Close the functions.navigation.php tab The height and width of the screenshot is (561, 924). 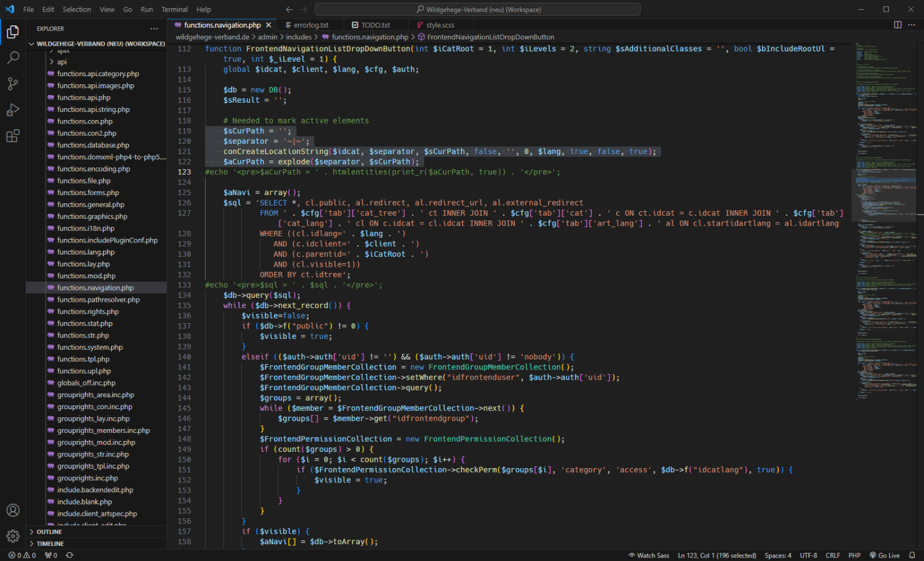point(269,25)
